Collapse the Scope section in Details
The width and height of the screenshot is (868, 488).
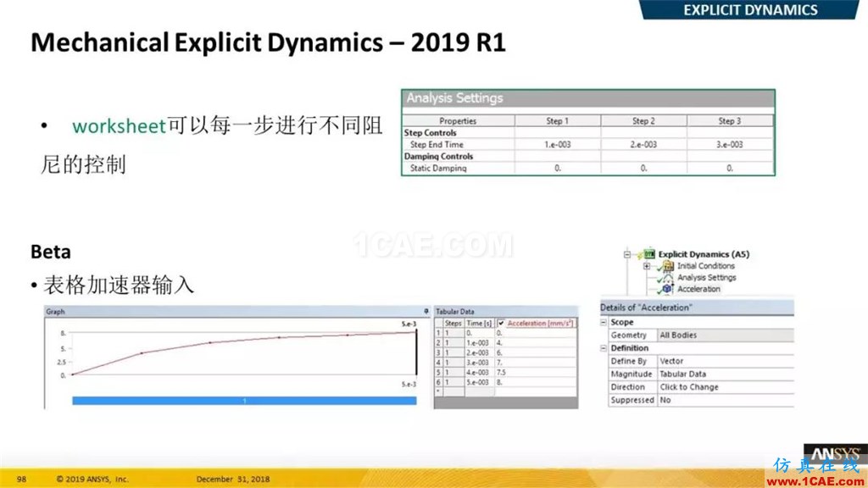[x=604, y=322]
